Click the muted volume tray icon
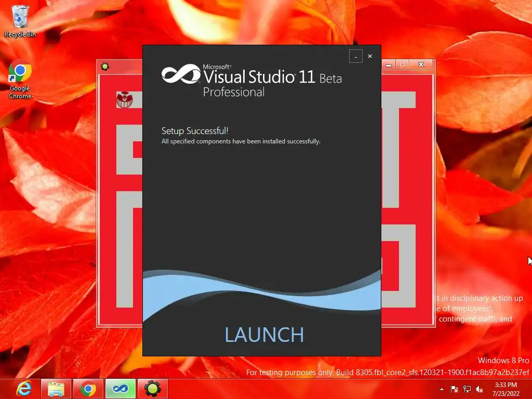Screen dimensions: 532x399 (480, 389)
